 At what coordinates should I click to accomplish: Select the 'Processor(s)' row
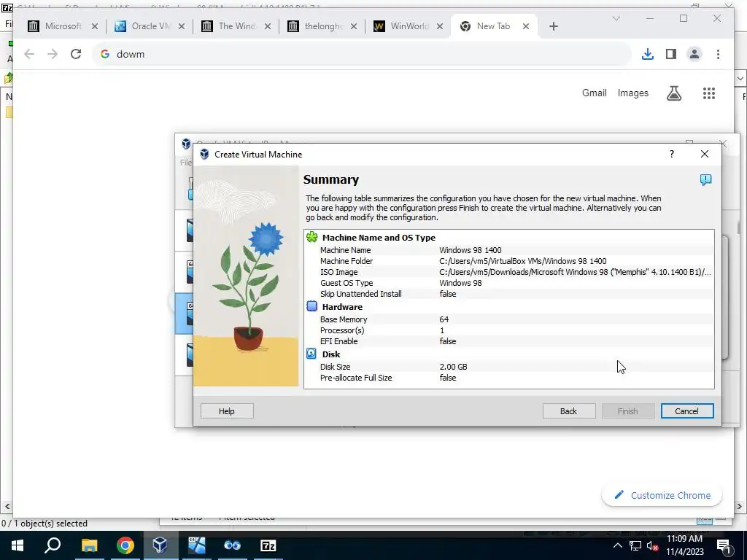pos(508,330)
